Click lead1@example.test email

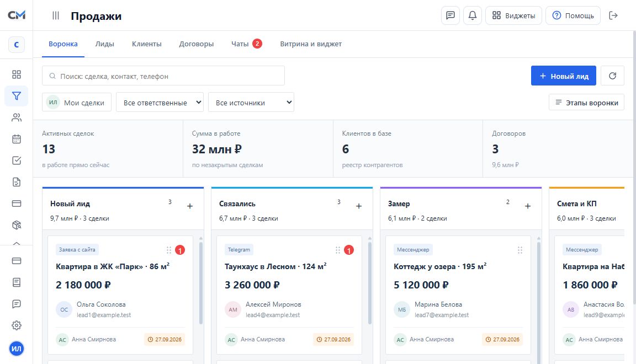coord(104,315)
